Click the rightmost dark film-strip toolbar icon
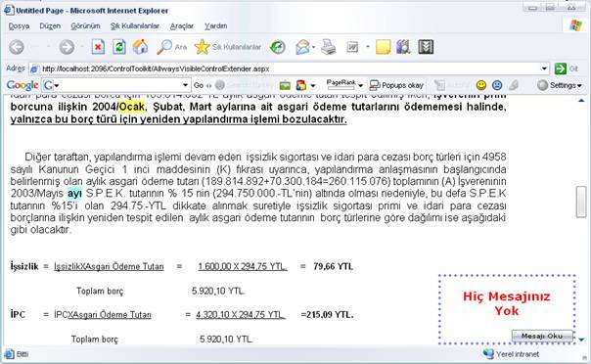 426,48
